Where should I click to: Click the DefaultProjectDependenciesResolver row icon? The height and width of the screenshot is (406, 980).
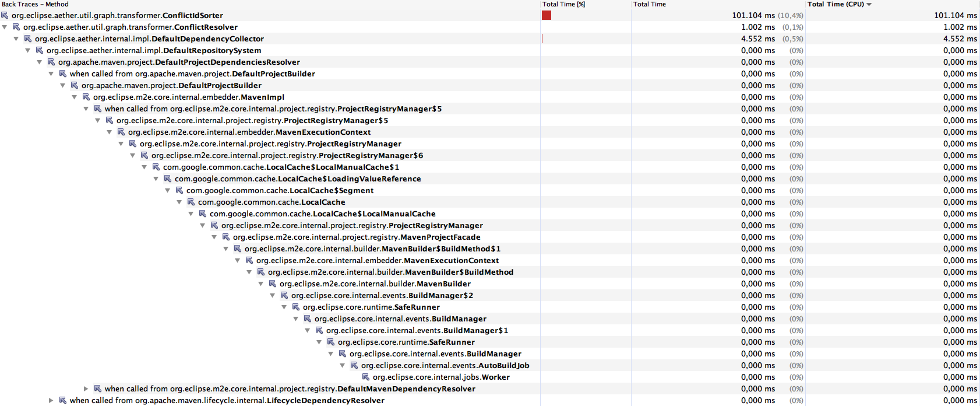pos(51,62)
